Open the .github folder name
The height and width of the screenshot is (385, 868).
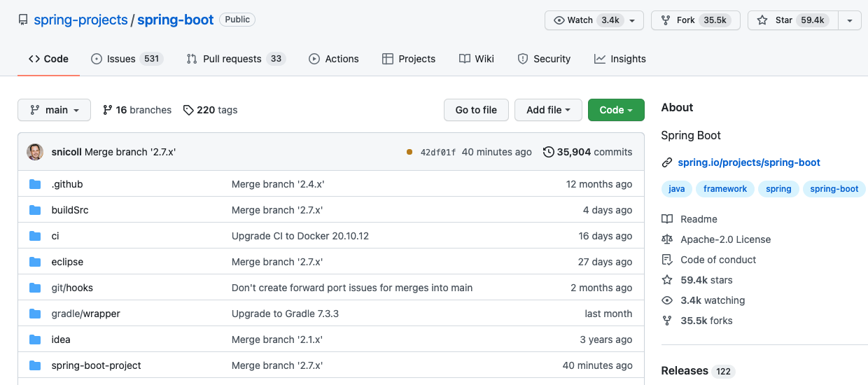67,184
